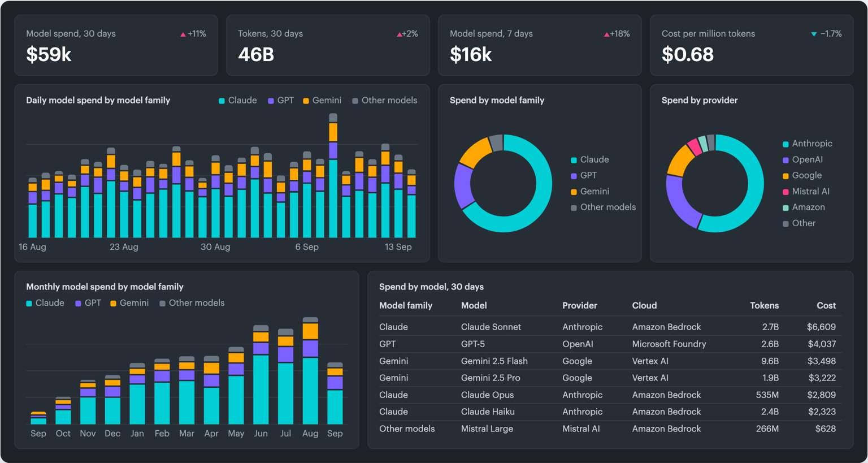Click the up arrow beside +11% change

[x=183, y=34]
